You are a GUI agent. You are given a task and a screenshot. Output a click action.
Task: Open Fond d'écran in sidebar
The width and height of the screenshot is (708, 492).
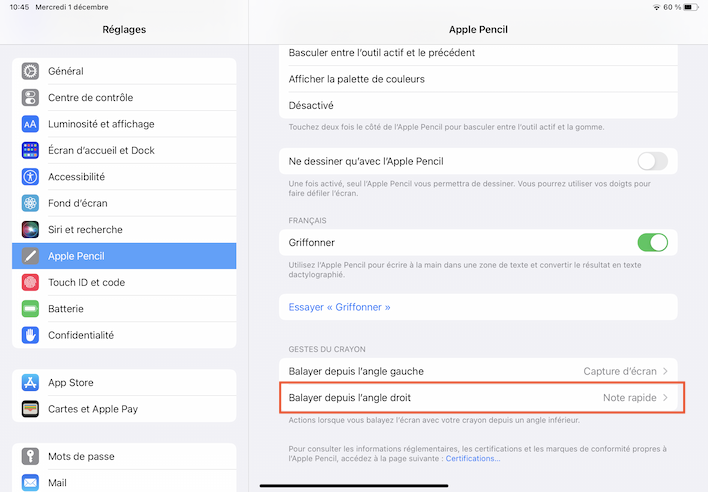(78, 203)
